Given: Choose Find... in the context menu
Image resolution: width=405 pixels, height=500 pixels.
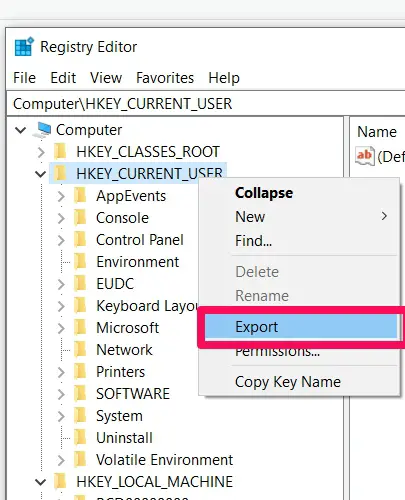Looking at the screenshot, I should coord(299,241).
